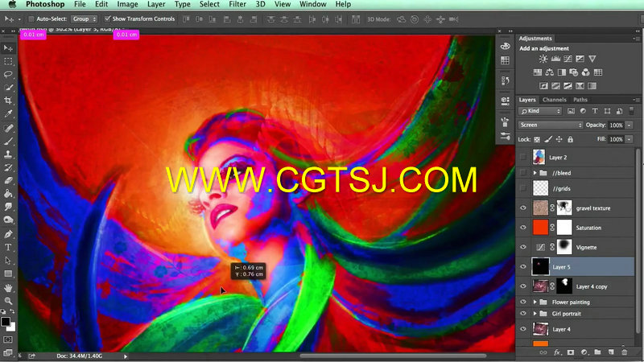
Task: Open the Opacity slider dropdown arrow
Action: click(630, 125)
